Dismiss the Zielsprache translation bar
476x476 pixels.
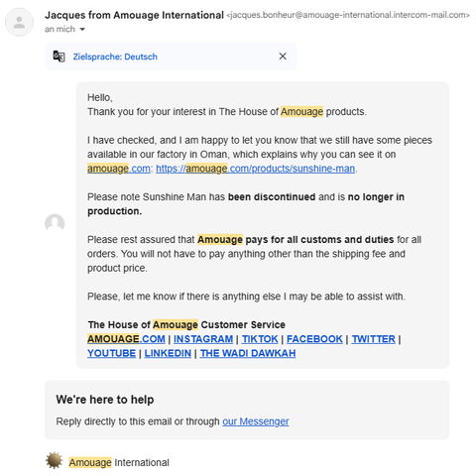click(x=283, y=57)
